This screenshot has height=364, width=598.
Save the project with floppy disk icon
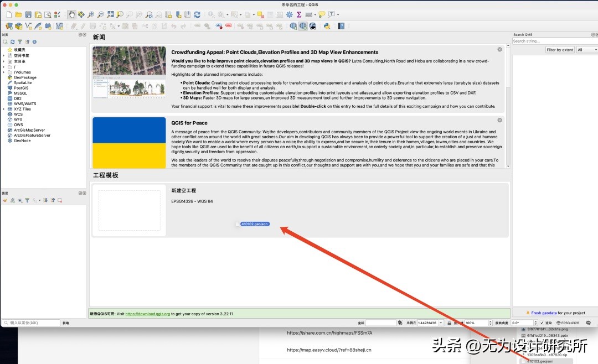(x=28, y=14)
